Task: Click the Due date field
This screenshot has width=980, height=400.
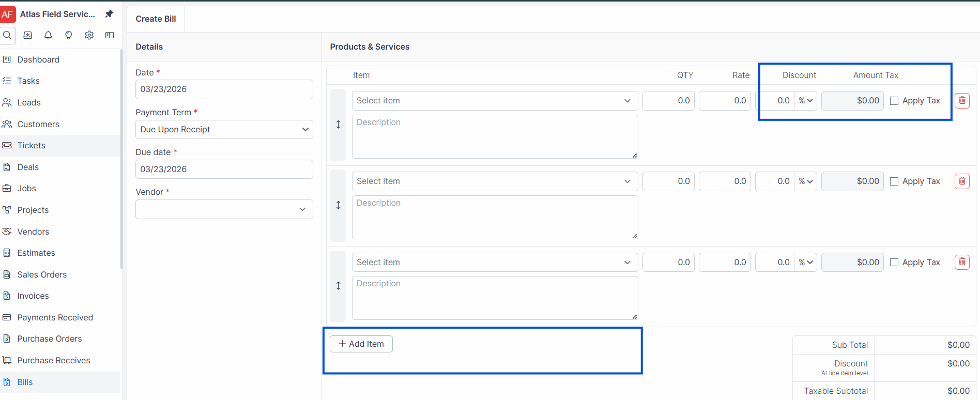Action: (224, 169)
